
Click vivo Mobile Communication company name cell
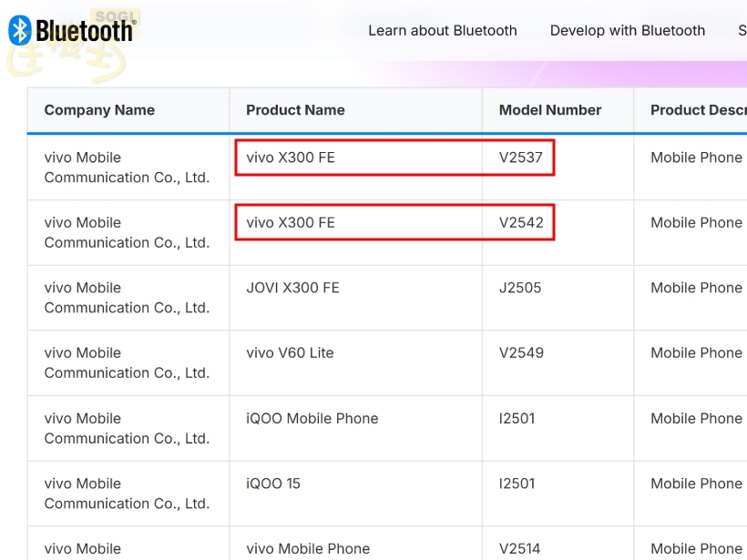[128, 167]
